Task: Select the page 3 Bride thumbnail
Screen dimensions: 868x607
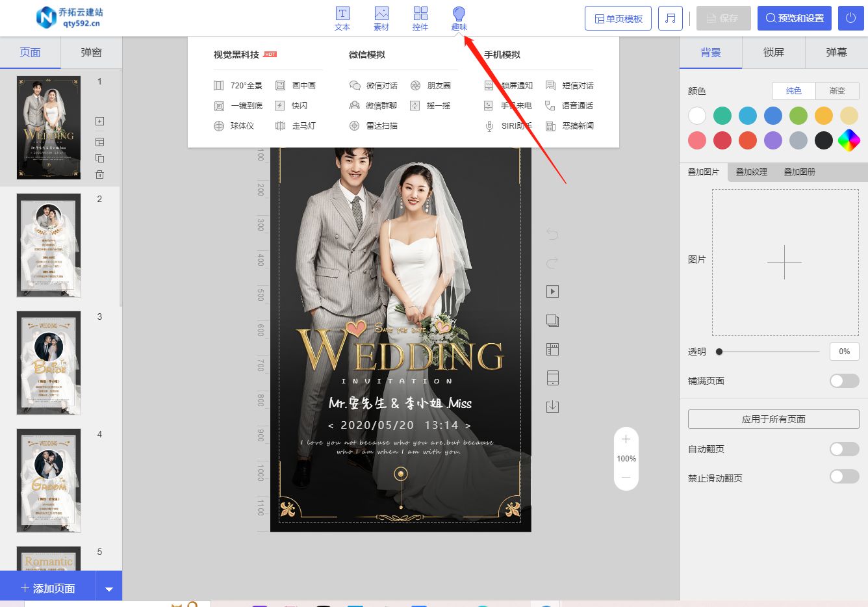Action: [x=49, y=363]
